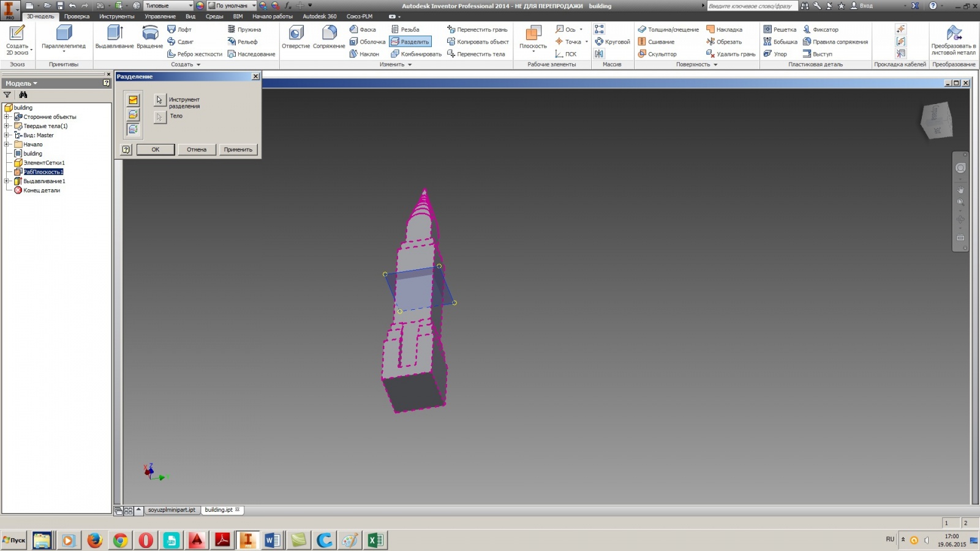Open Excel from the taskbar
The image size is (980, 551).
pyautogui.click(x=375, y=540)
